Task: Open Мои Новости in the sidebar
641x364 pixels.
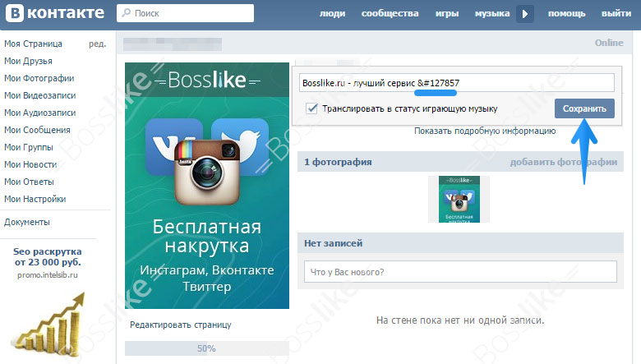Action: pyautogui.click(x=30, y=164)
